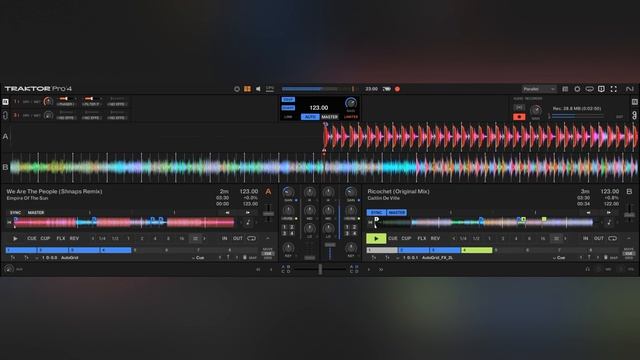Click the audio recorder red record button
640x360 pixels.
519,117
